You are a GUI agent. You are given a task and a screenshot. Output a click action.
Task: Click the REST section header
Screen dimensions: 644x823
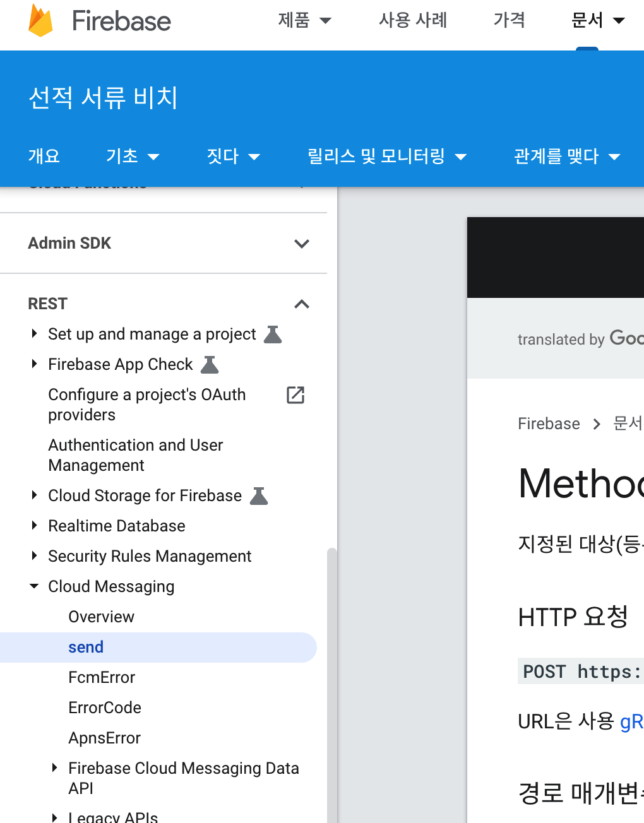pyautogui.click(x=47, y=304)
